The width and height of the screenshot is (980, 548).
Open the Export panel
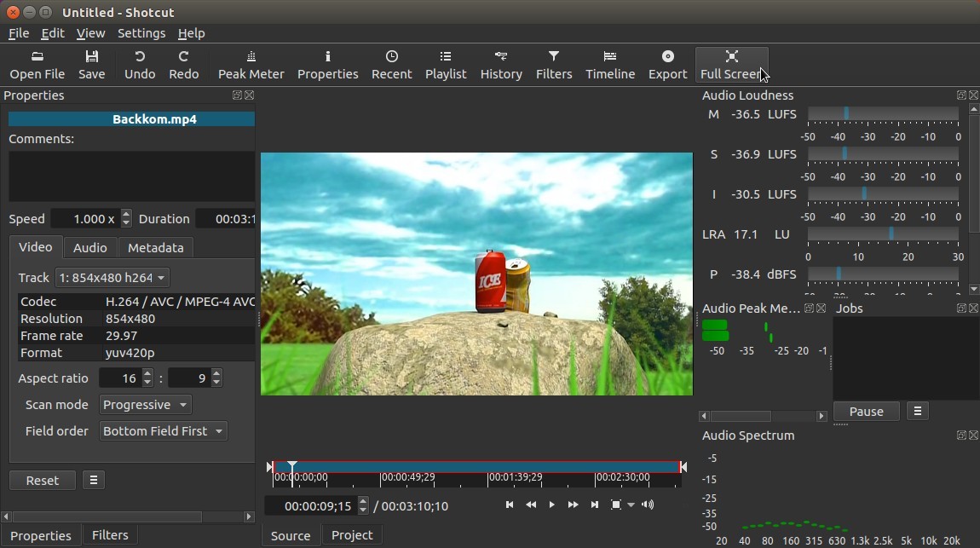(x=667, y=65)
